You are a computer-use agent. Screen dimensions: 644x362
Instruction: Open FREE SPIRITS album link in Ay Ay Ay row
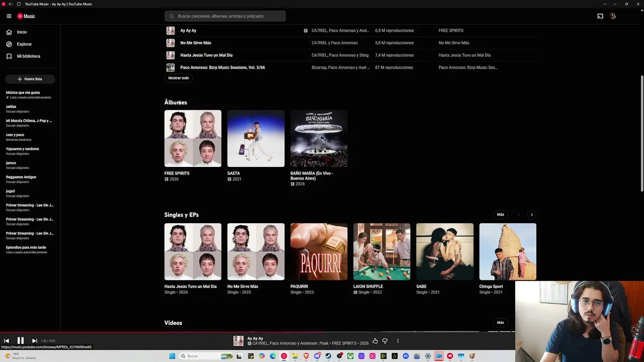[x=451, y=31]
